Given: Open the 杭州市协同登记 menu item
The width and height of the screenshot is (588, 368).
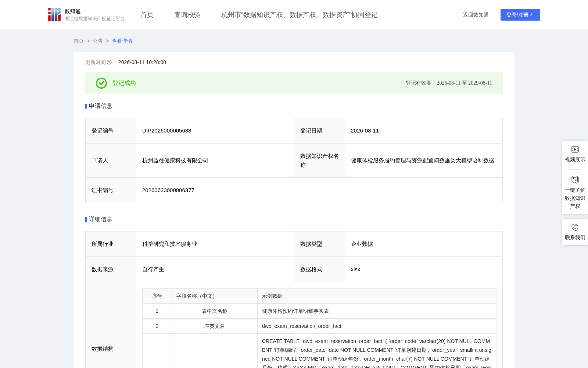Looking at the screenshot, I should coord(300,15).
